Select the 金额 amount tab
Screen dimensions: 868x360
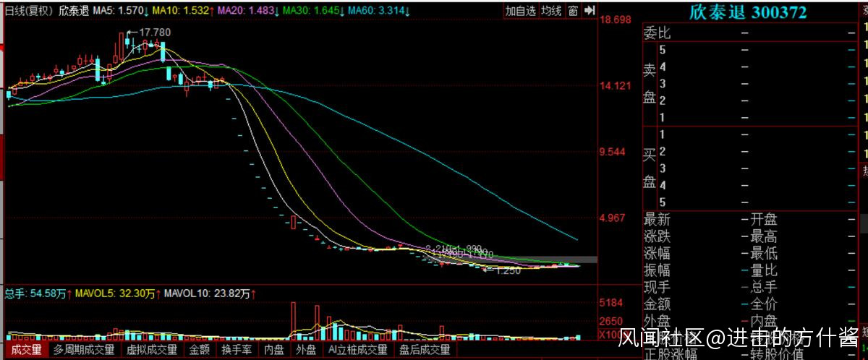point(200,350)
